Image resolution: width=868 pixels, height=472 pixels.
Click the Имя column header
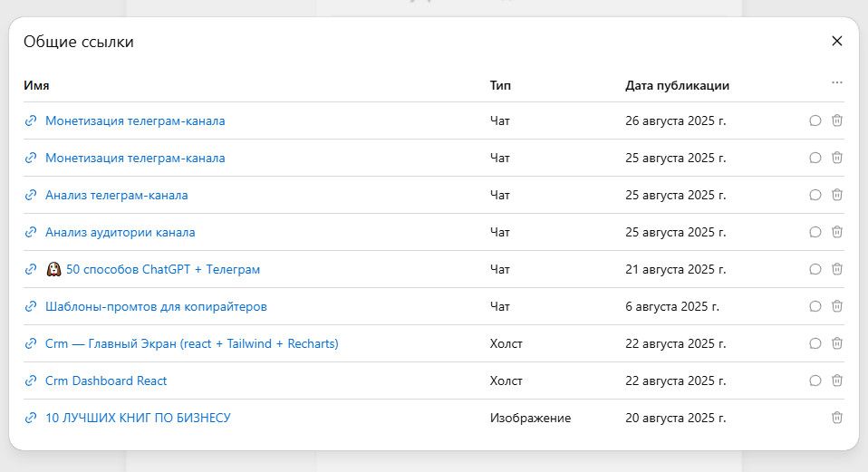(x=36, y=85)
